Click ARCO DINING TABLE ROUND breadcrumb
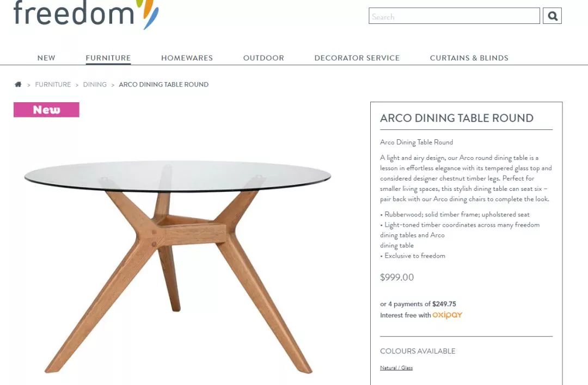Image resolution: width=588 pixels, height=385 pixels. pyautogui.click(x=163, y=85)
